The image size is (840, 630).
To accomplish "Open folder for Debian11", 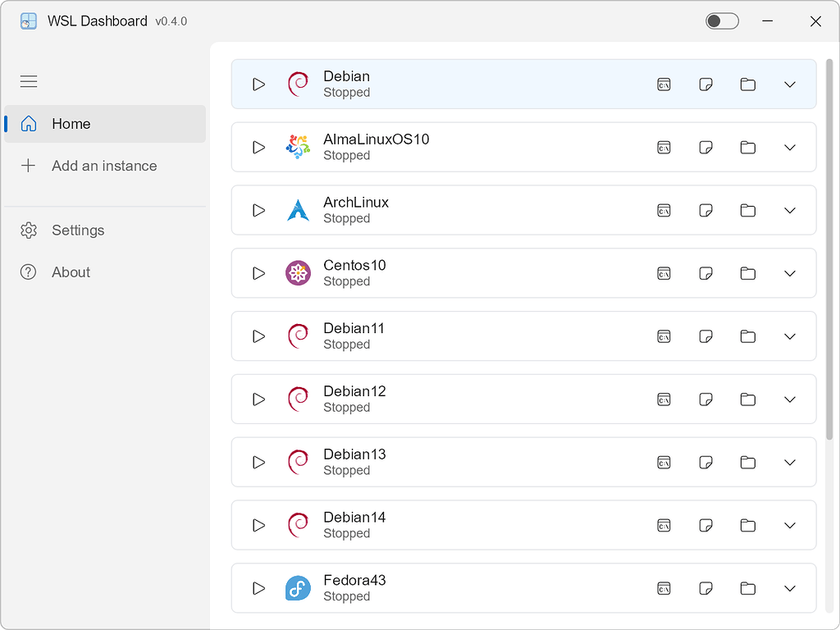I will [748, 336].
